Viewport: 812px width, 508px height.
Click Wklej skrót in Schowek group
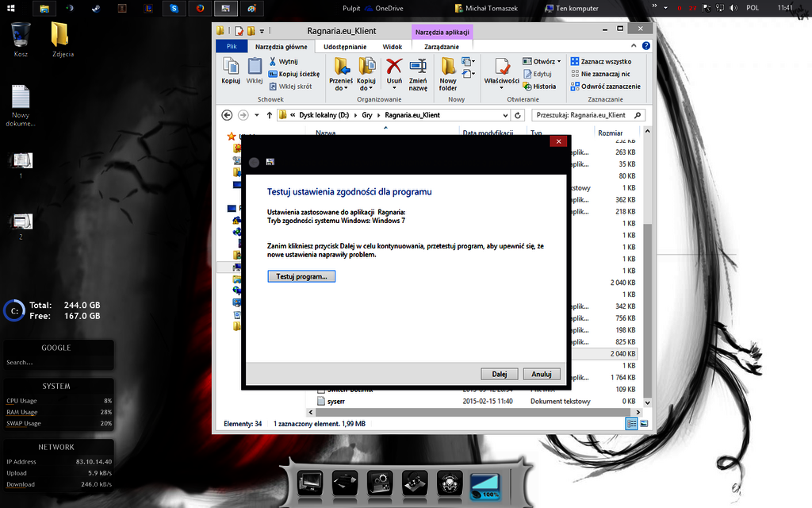click(x=290, y=86)
